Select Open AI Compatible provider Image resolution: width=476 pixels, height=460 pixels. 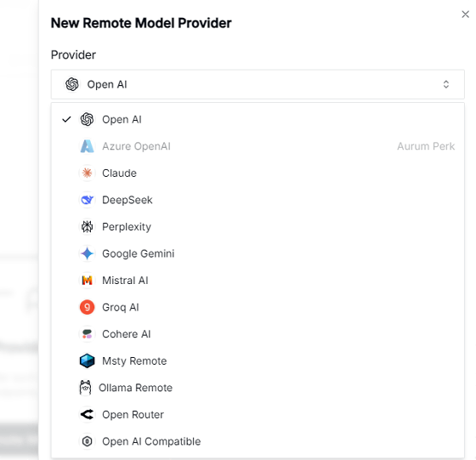pyautogui.click(x=258, y=441)
